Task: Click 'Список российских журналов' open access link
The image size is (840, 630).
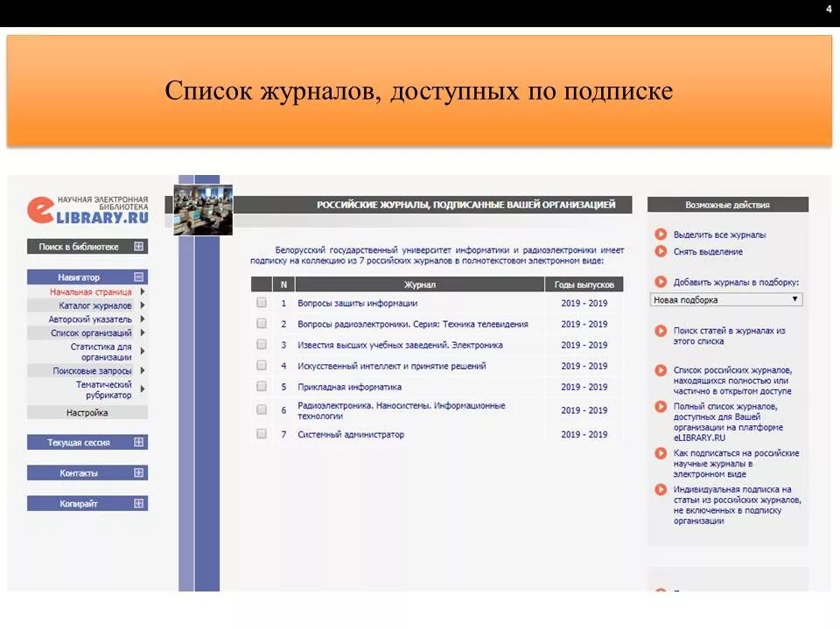Action: tap(732, 381)
